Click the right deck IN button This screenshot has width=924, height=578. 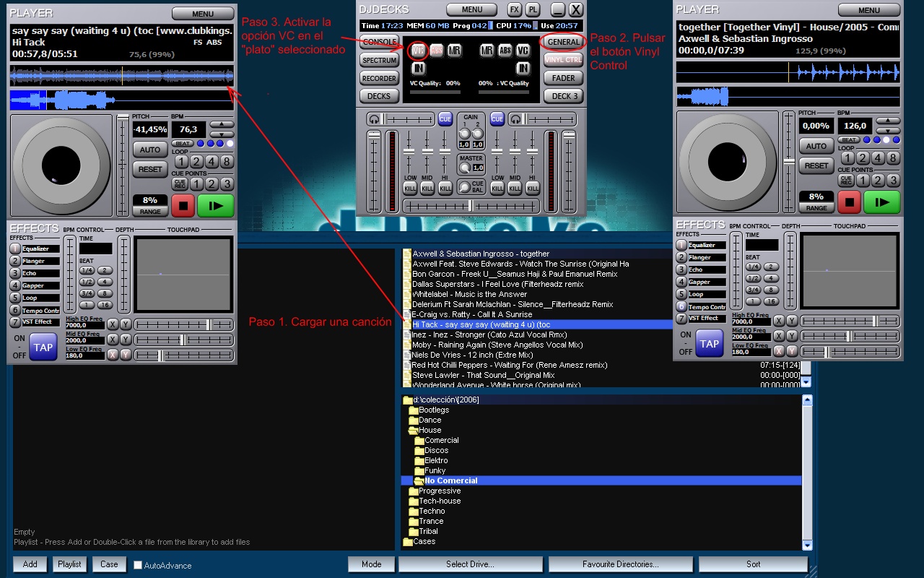coord(523,68)
